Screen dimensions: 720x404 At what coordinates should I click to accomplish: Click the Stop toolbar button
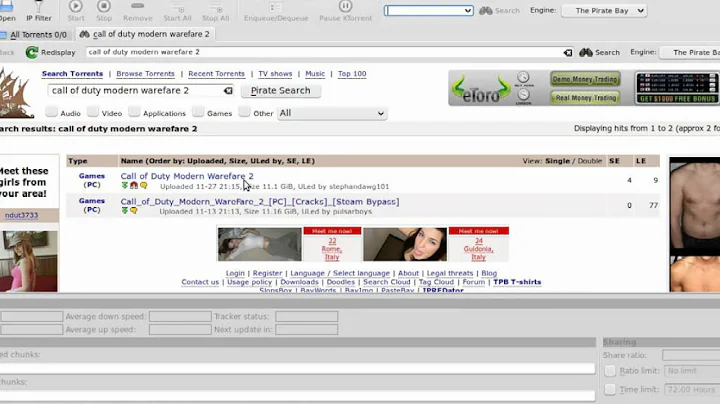(x=104, y=11)
